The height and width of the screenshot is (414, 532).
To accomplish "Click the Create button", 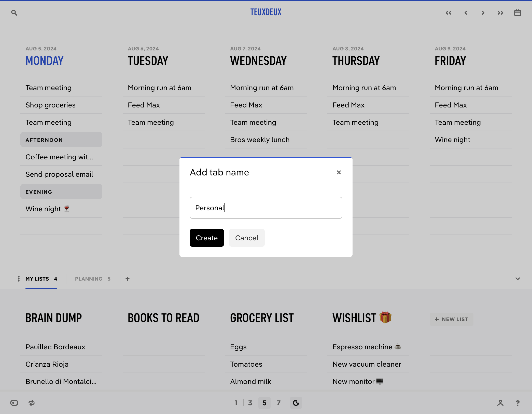I will click(x=207, y=238).
